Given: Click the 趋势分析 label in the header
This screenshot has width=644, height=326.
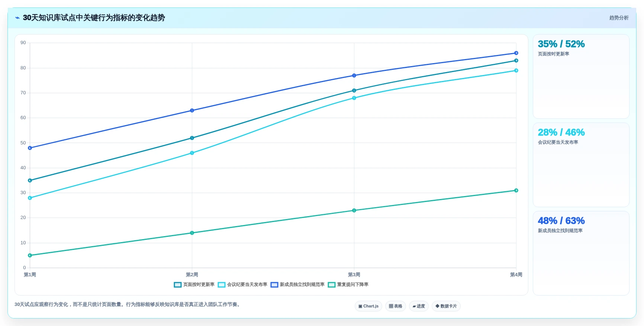Looking at the screenshot, I should click(619, 18).
